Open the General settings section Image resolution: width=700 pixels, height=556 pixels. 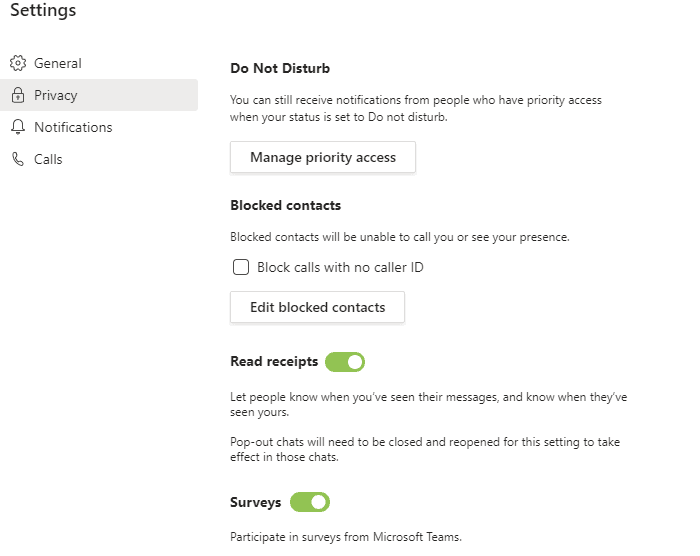pyautogui.click(x=58, y=63)
